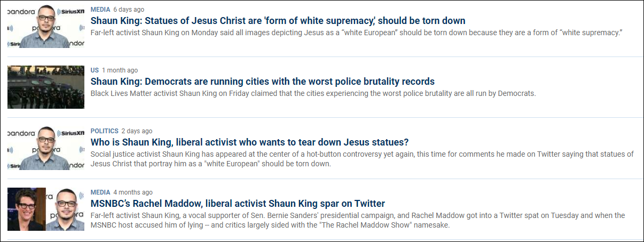Click the '6 days ago' timestamp
The height and width of the screenshot is (242, 644).
click(129, 10)
